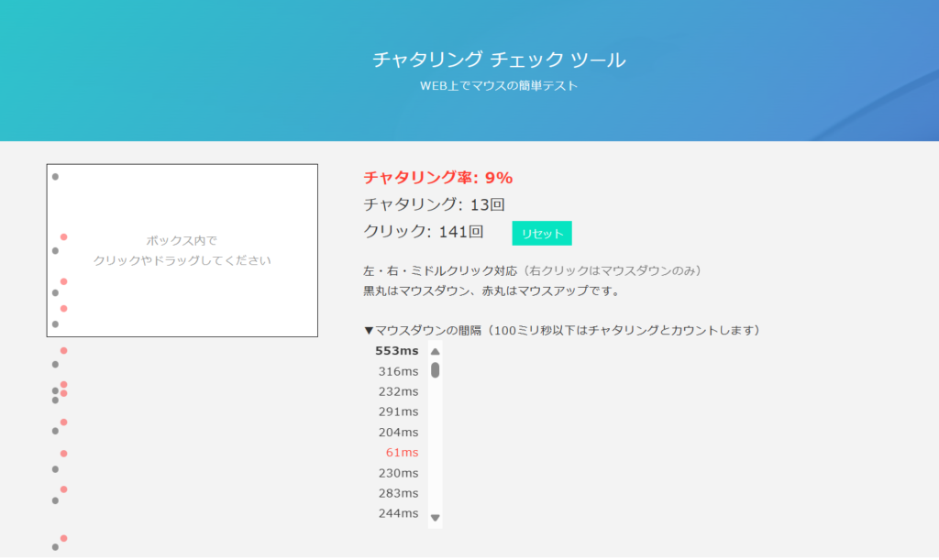Click inside the white click test box
939x560 pixels.
(x=182, y=250)
